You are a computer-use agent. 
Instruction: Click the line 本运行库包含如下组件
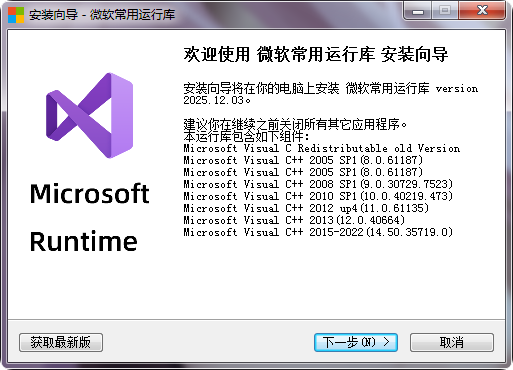pos(246,136)
